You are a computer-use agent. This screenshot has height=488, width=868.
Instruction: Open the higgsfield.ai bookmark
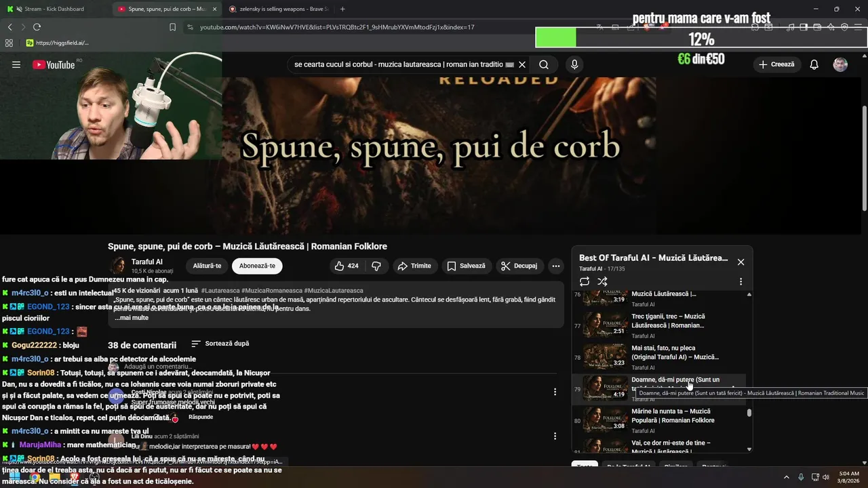pos(57,43)
